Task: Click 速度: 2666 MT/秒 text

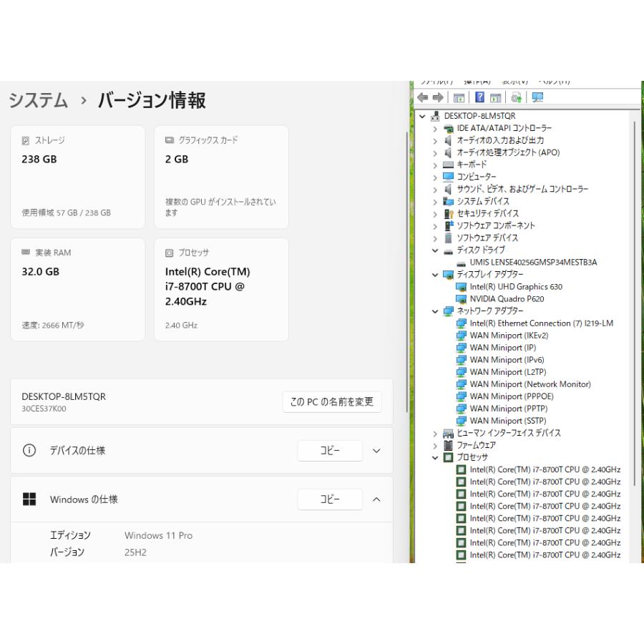Action: click(x=53, y=326)
